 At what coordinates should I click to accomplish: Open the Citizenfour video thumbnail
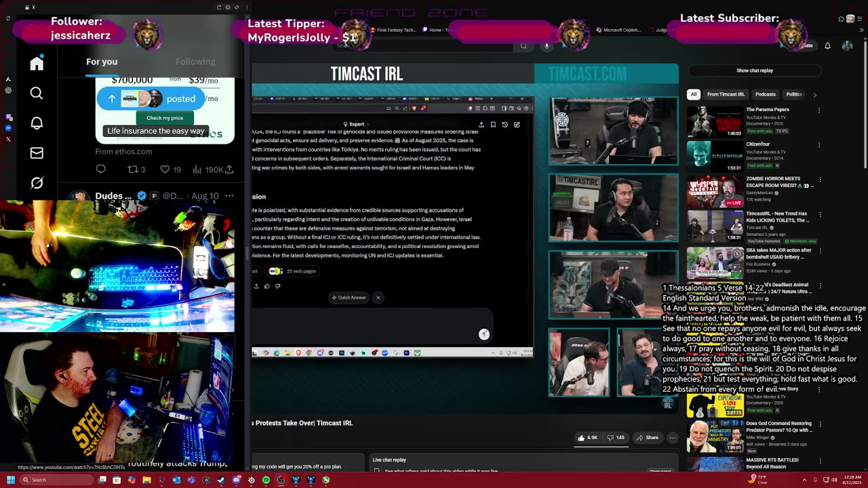[x=715, y=156]
